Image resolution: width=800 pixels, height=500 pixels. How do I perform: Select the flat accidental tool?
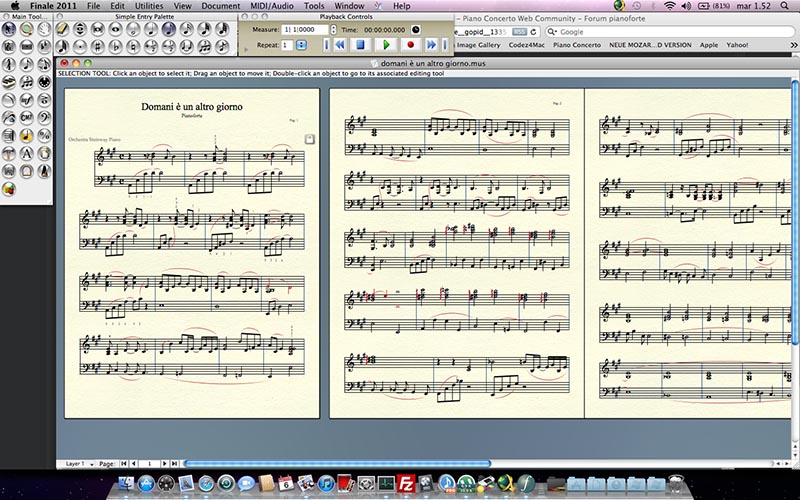pyautogui.click(x=116, y=47)
